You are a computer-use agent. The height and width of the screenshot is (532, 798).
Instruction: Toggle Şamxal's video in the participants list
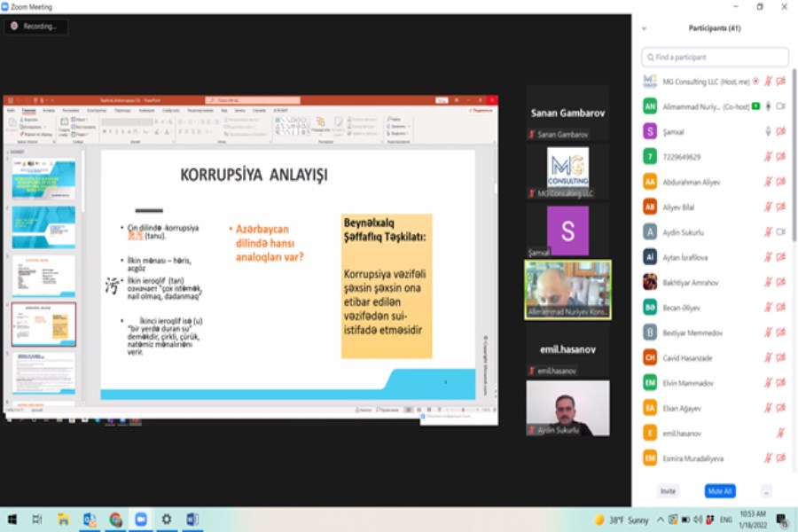coord(780,131)
